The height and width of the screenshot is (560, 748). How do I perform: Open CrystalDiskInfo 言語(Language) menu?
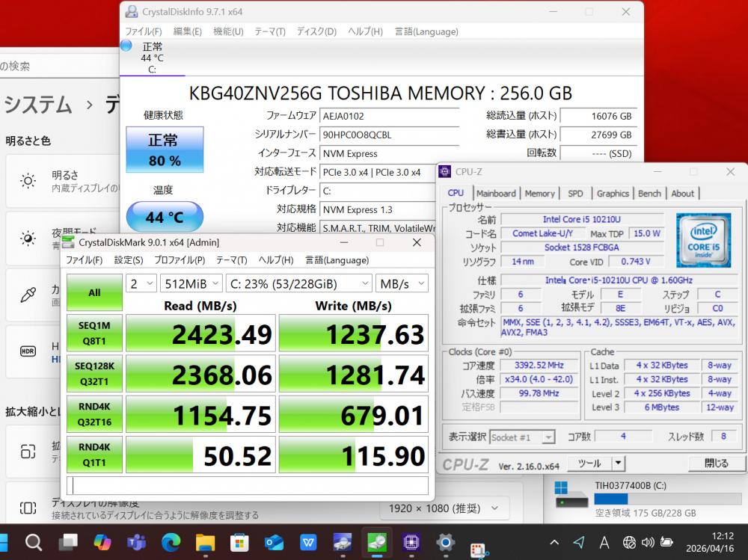(426, 31)
